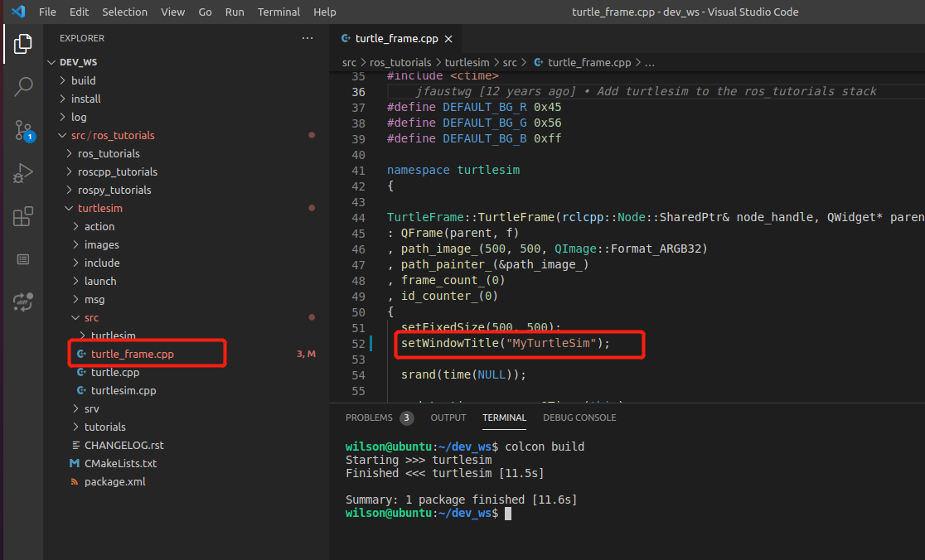Open the Extensions view icon

(x=23, y=216)
